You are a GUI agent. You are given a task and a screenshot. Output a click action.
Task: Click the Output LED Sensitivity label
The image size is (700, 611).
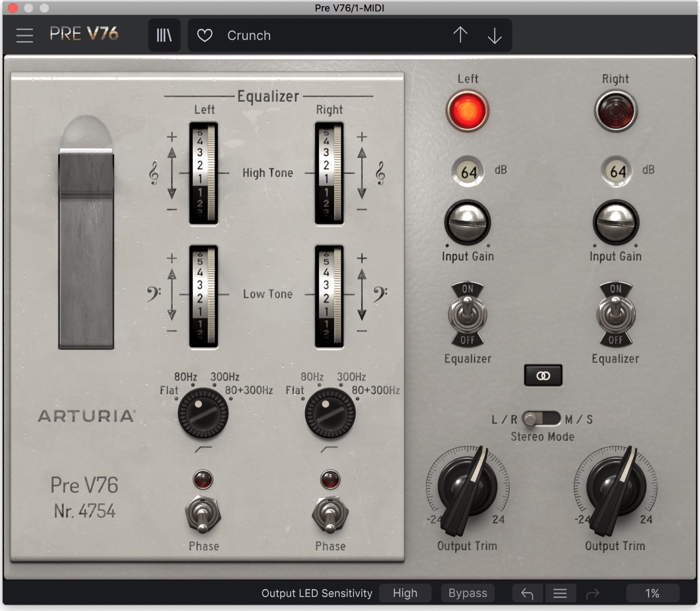pyautogui.click(x=317, y=593)
